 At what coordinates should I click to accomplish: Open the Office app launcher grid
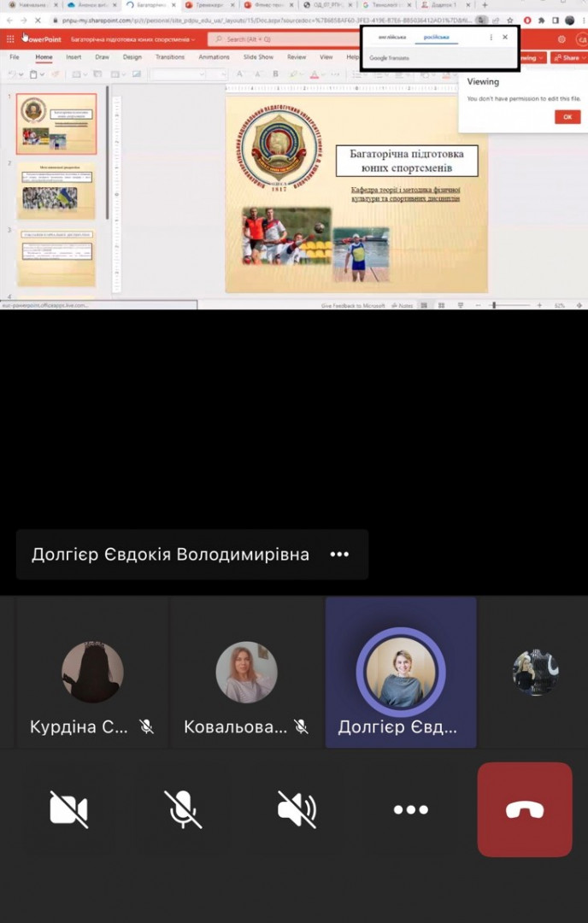coord(10,39)
